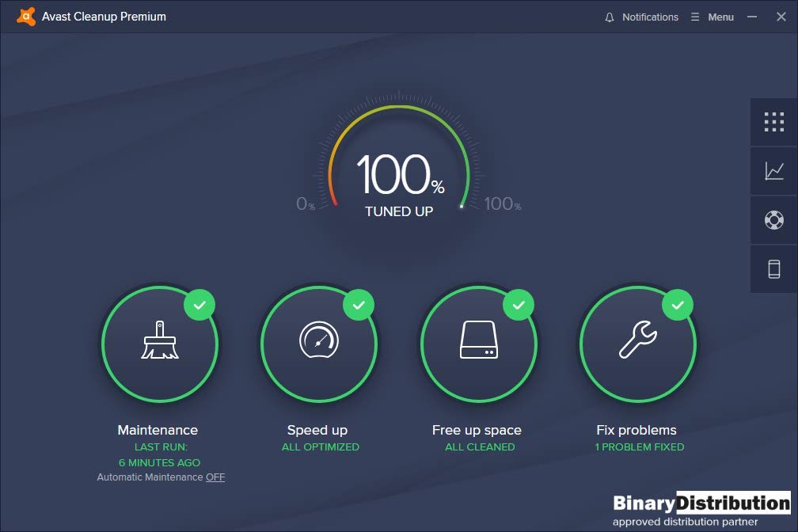Toggle Automatic Maintenance OFF link
798x532 pixels.
[215, 477]
